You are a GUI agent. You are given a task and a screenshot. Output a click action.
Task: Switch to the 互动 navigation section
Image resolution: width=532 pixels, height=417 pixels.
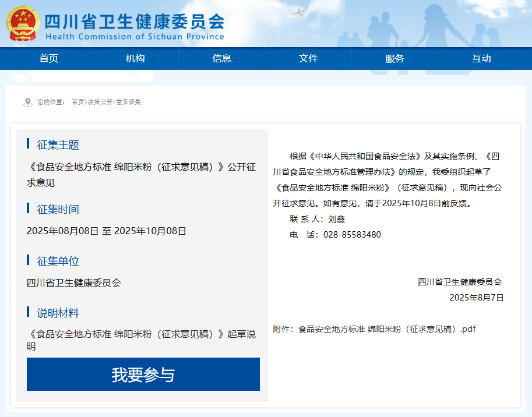click(481, 58)
